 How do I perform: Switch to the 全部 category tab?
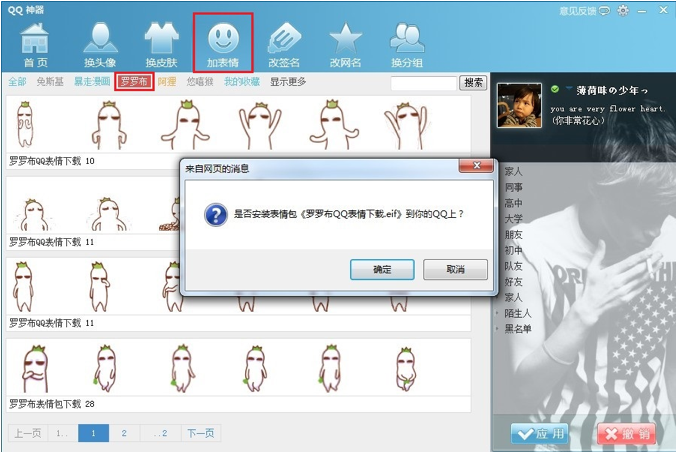pyautogui.click(x=17, y=81)
